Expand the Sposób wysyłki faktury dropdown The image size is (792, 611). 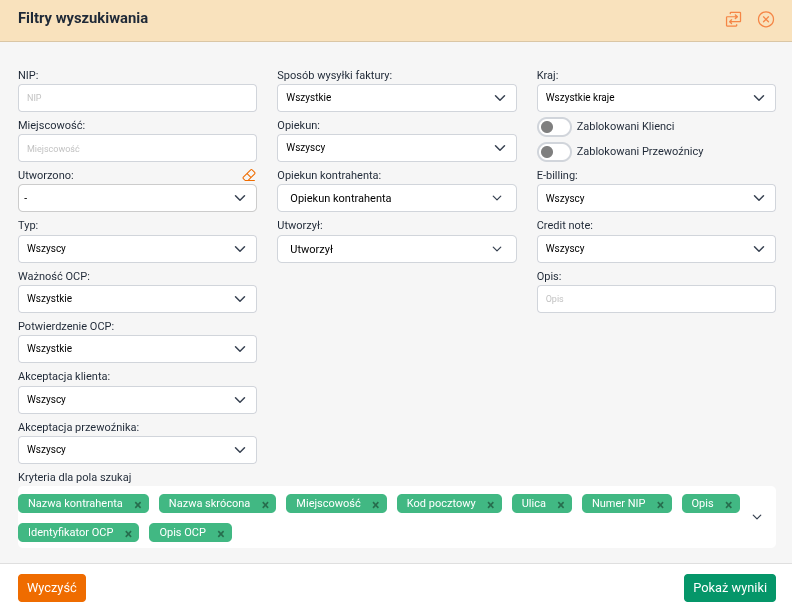pos(396,98)
